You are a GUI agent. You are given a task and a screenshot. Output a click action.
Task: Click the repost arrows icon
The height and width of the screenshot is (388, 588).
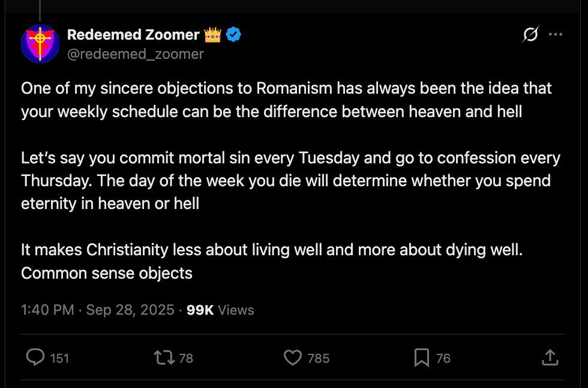click(164, 358)
